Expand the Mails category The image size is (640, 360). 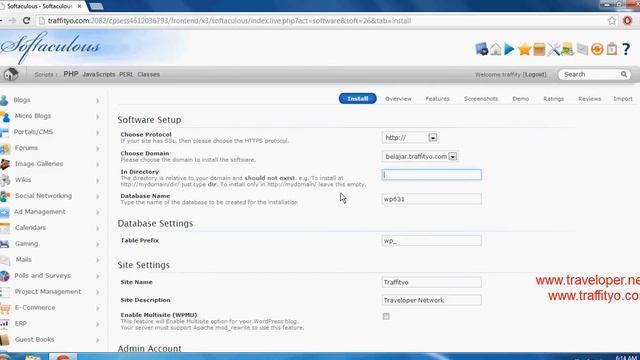pyautogui.click(x=98, y=260)
